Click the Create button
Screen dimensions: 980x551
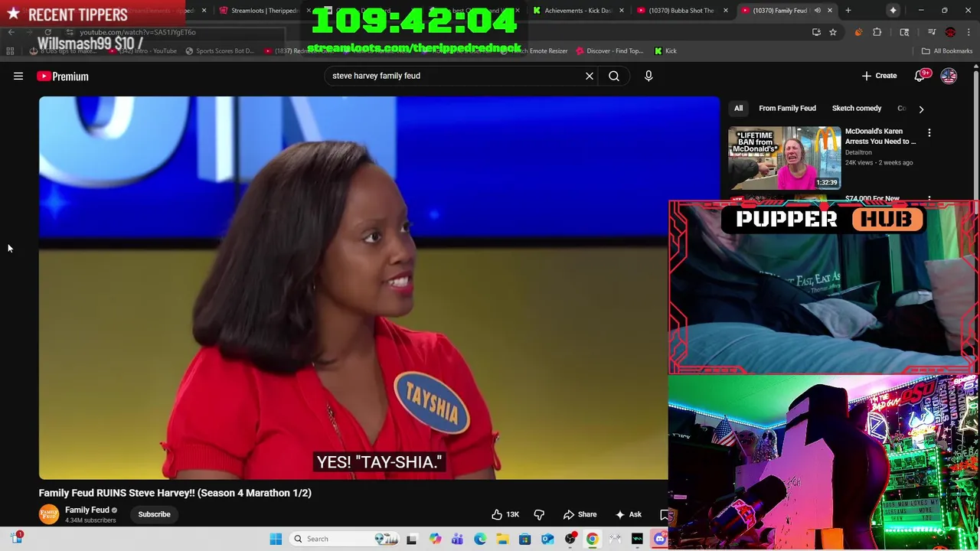pyautogui.click(x=879, y=76)
